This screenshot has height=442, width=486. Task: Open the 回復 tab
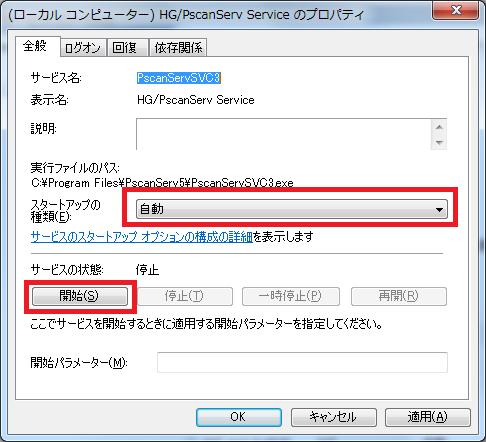126,47
